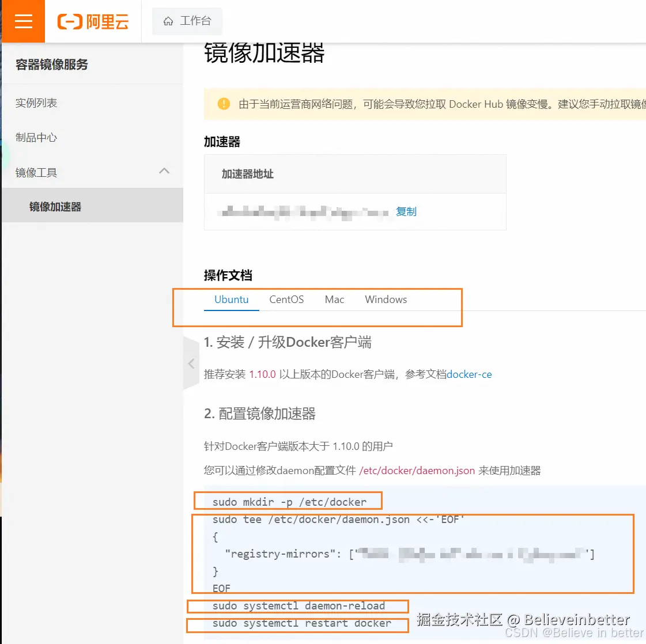Switch to the Ubuntu tab
Screen dimensions: 646x644
click(x=231, y=300)
